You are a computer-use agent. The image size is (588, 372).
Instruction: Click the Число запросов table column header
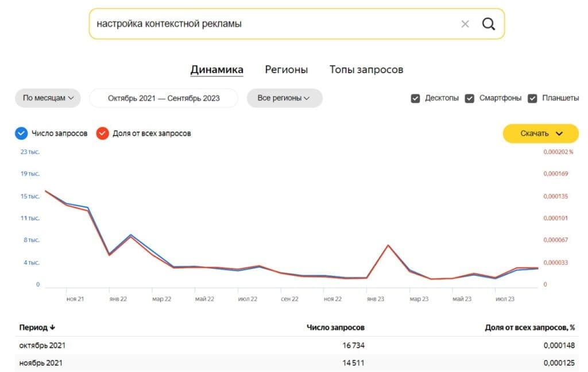click(x=335, y=328)
